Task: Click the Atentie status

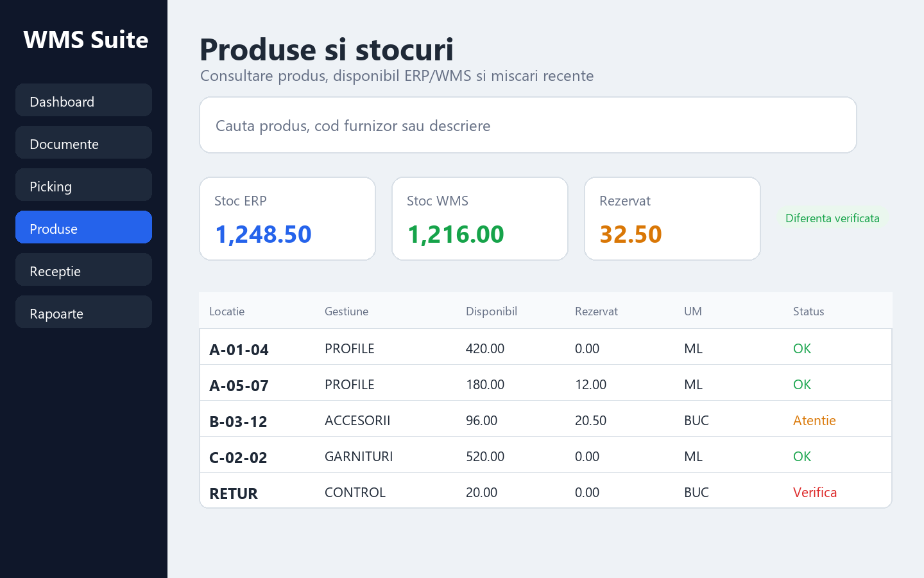Action: (814, 421)
